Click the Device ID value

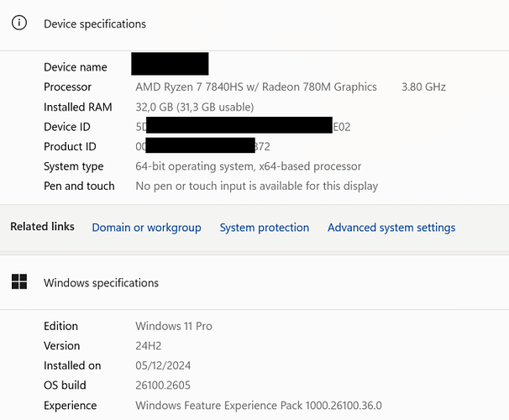[x=243, y=127]
